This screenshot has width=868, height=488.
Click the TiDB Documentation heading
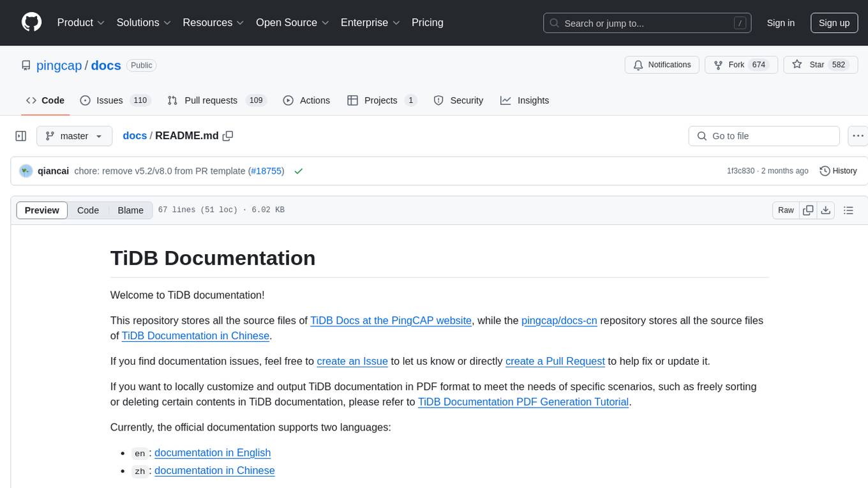[213, 258]
